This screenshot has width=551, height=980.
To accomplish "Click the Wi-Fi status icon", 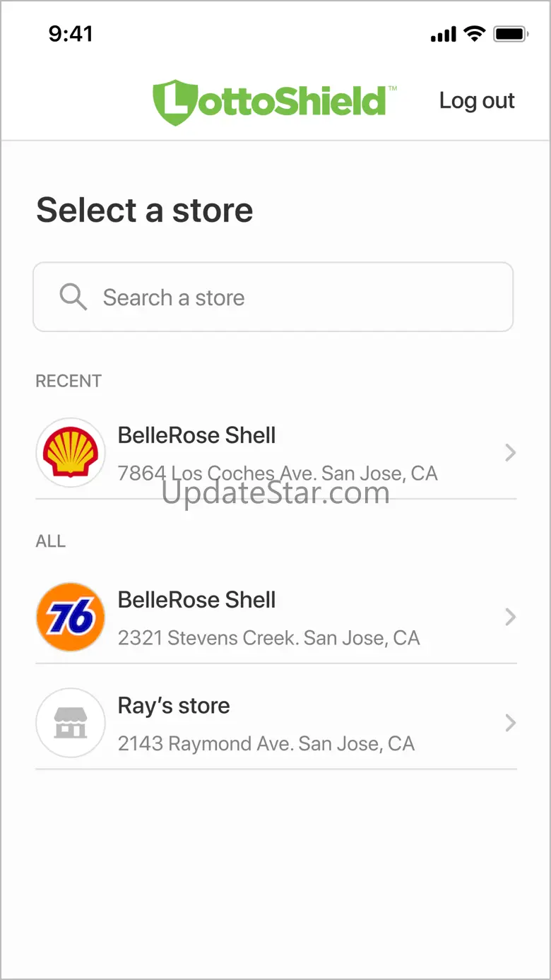I will pyautogui.click(x=474, y=33).
